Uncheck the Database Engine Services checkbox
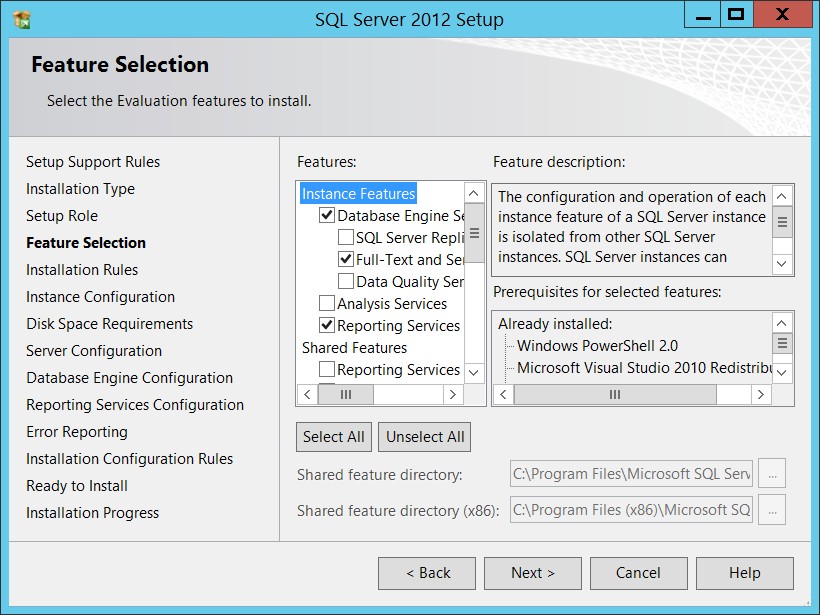The height and width of the screenshot is (615, 820). click(327, 215)
